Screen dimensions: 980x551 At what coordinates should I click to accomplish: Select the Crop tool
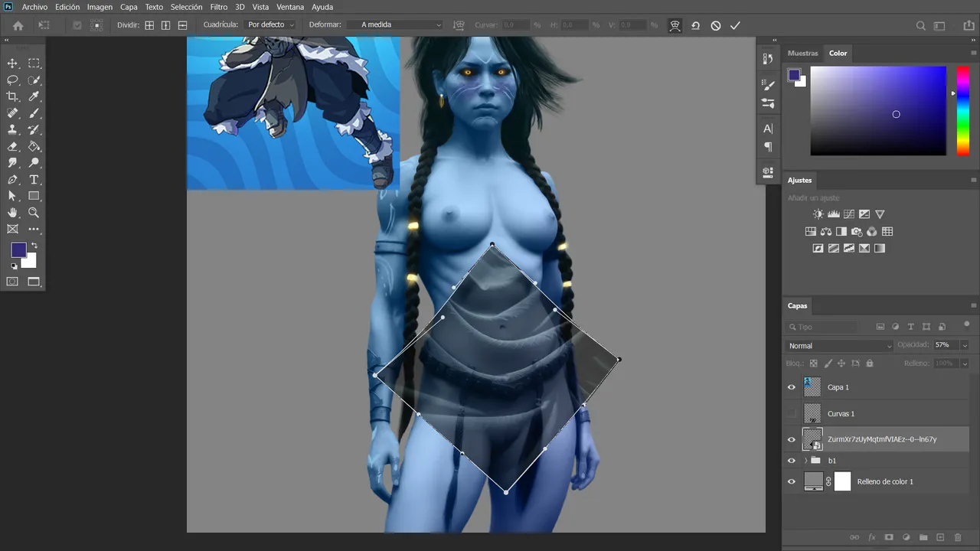tap(12, 96)
